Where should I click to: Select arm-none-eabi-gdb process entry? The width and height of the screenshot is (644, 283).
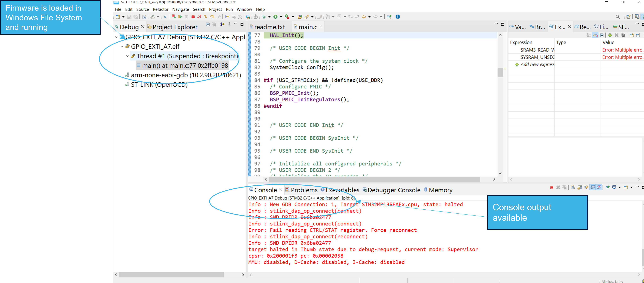(x=183, y=75)
